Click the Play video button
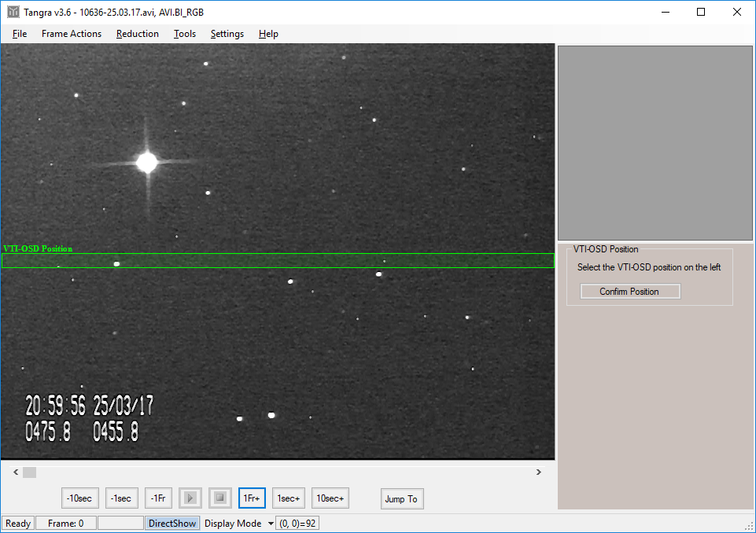Viewport: 756px width, 533px height. 190,498
